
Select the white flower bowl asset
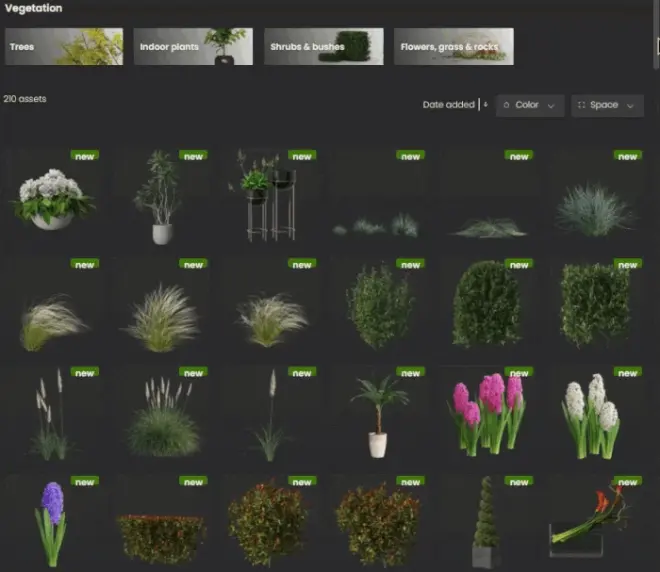click(x=53, y=198)
